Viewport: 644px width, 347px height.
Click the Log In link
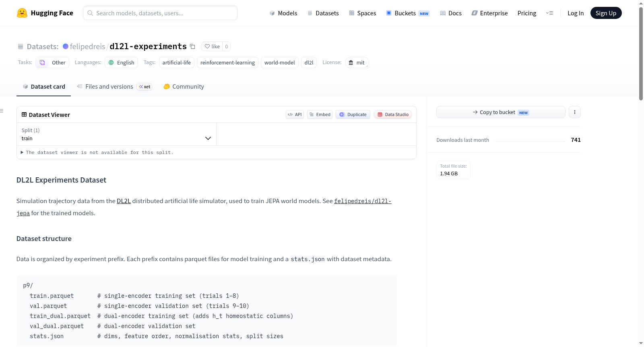[x=576, y=13]
